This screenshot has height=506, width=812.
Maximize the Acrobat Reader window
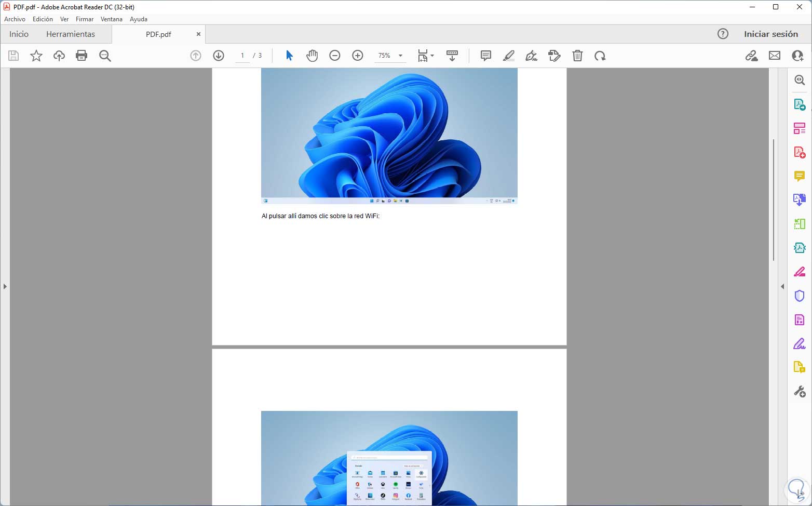pyautogui.click(x=776, y=7)
